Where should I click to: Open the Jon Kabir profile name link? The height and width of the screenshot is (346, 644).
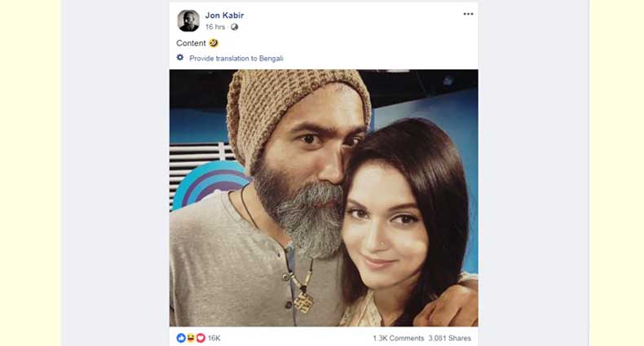coord(224,15)
